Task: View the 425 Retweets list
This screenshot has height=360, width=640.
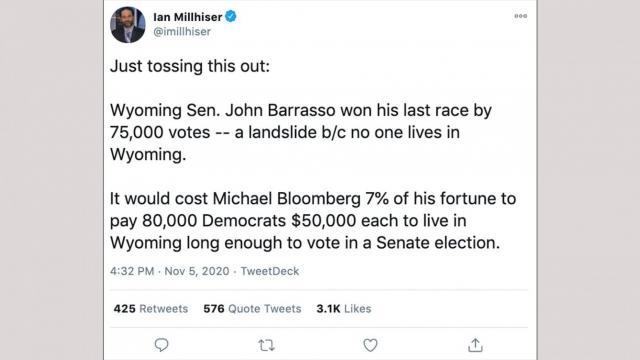Action: [151, 309]
